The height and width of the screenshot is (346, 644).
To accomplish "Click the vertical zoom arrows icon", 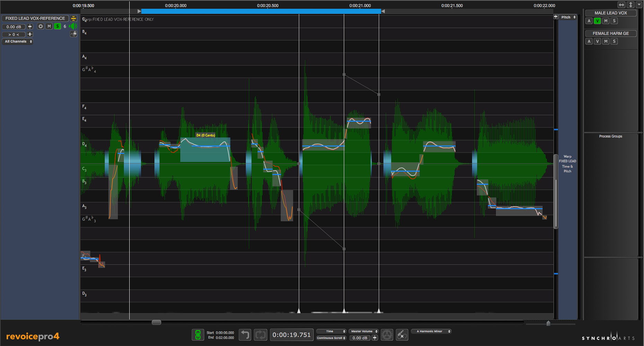I will (x=631, y=4).
